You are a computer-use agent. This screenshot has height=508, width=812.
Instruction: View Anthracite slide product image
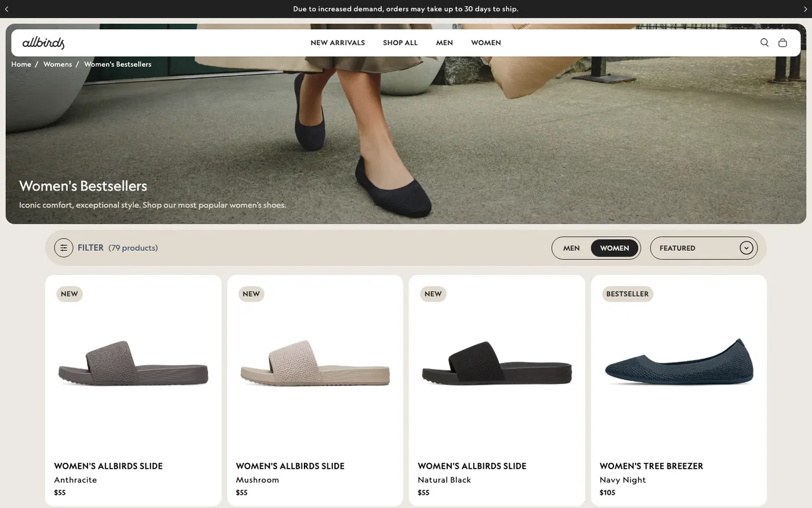(x=133, y=363)
